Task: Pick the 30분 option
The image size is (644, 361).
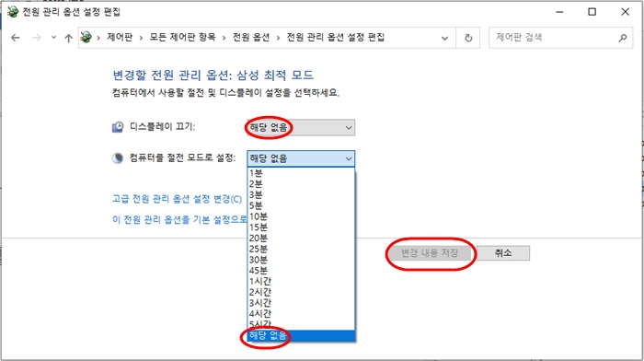Action: [301, 260]
